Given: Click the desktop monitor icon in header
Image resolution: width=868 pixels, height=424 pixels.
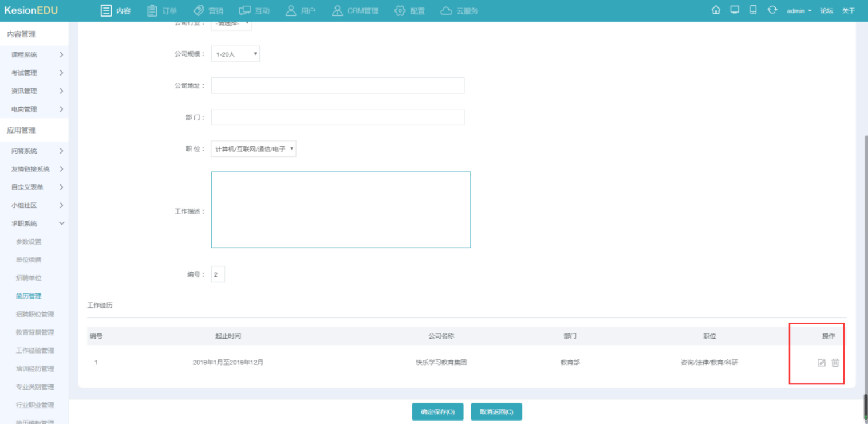Looking at the screenshot, I should (x=735, y=10).
